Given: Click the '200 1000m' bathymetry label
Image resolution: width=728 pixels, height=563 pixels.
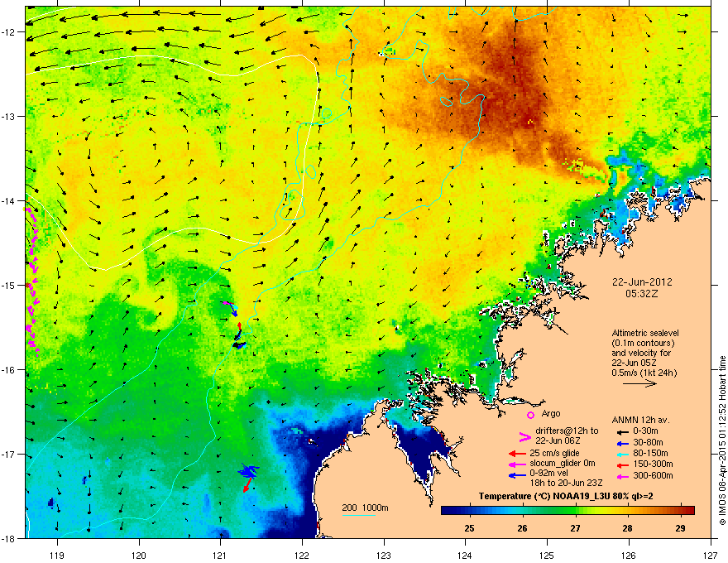Looking at the screenshot, I should [x=366, y=508].
